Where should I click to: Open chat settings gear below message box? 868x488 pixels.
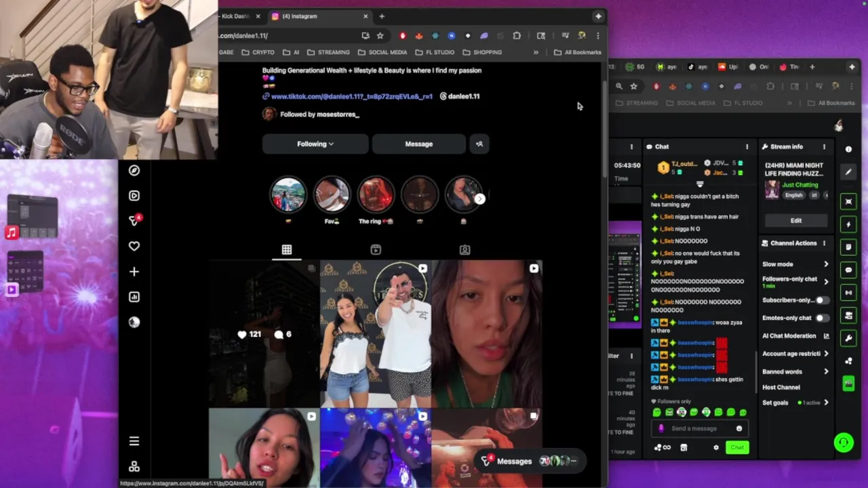tap(716, 447)
